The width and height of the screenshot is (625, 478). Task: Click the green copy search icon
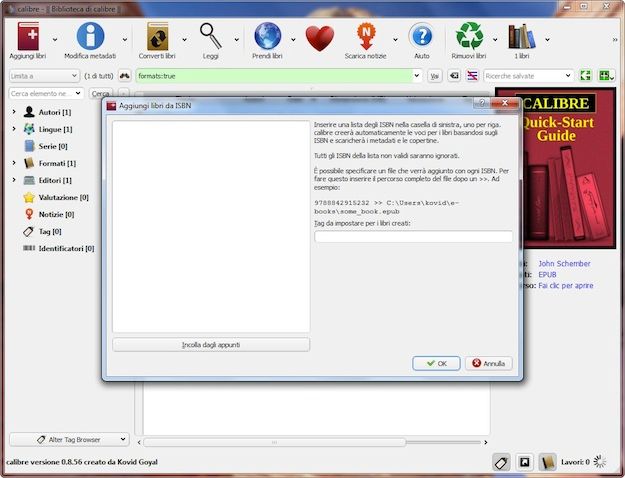[x=585, y=76]
